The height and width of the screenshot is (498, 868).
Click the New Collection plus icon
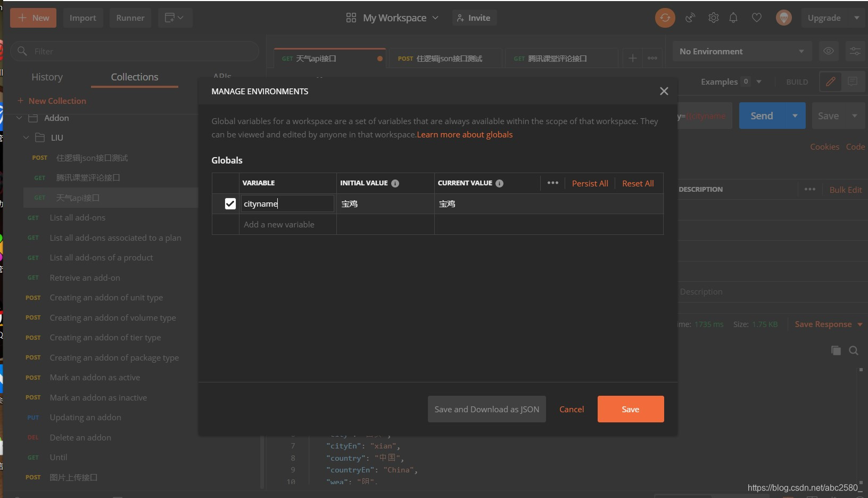pos(20,101)
